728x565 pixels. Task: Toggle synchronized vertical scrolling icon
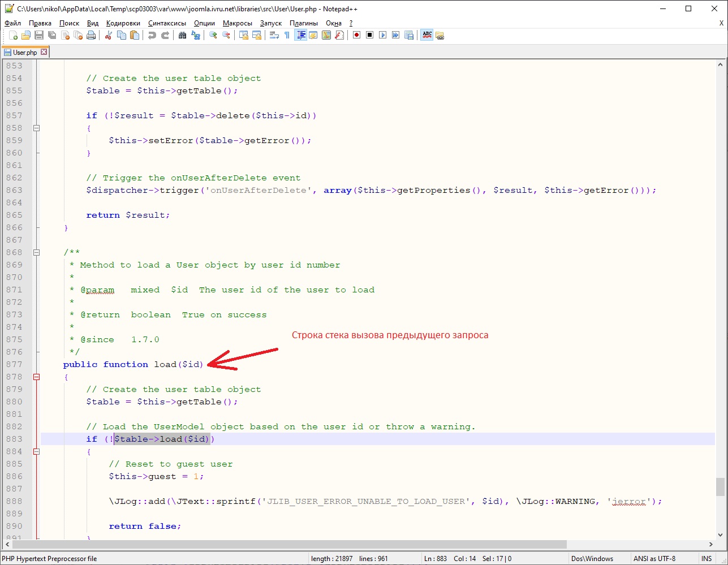(x=244, y=35)
